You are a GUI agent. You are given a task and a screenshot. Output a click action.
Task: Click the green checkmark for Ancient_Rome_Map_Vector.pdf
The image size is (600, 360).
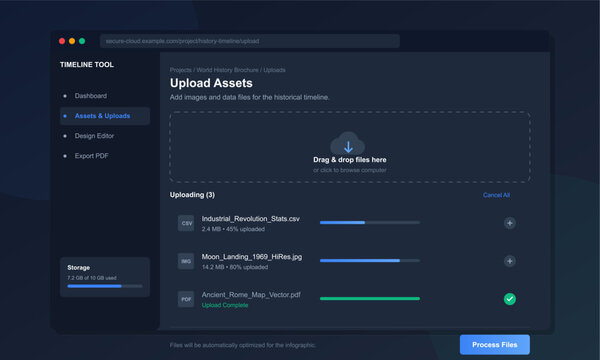tap(510, 299)
